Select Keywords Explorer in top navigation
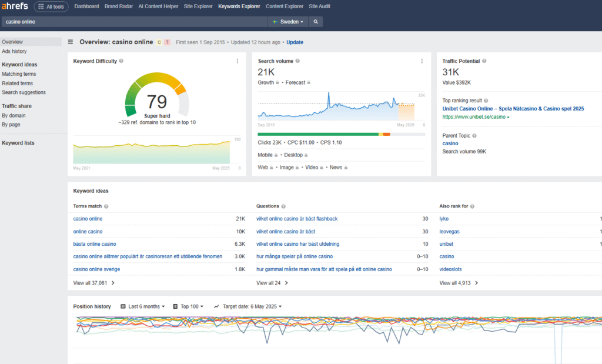The width and height of the screenshot is (602, 364). 239,6
